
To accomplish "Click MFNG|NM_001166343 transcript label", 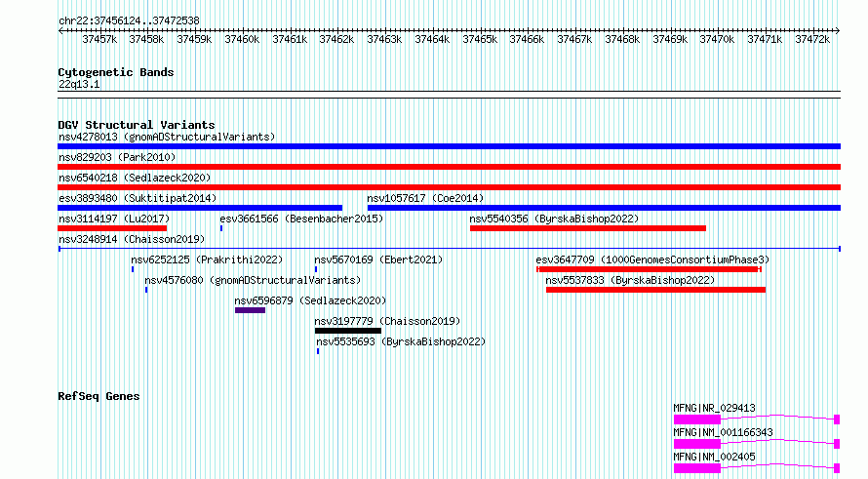I will click(723, 432).
